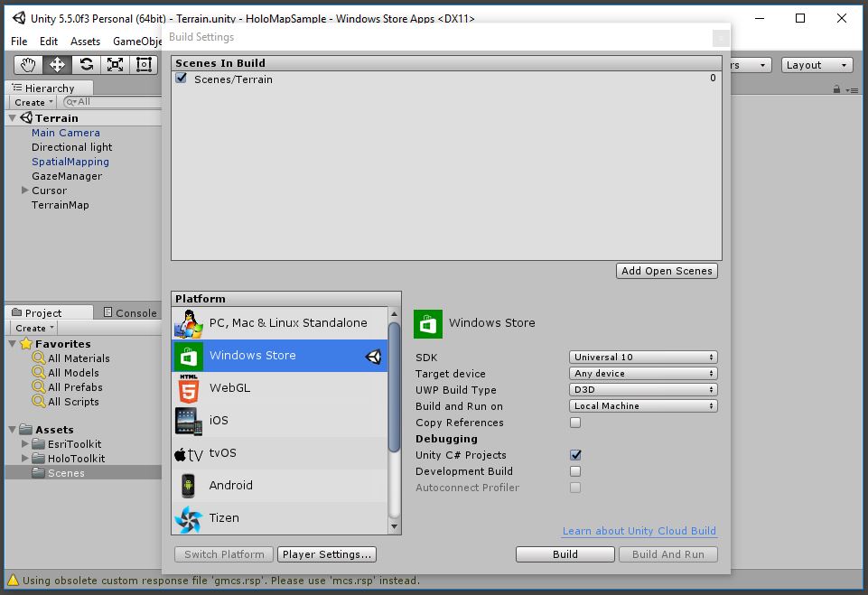Select the Rotate tool in toolbar
This screenshot has height=595, width=868.
[x=87, y=65]
